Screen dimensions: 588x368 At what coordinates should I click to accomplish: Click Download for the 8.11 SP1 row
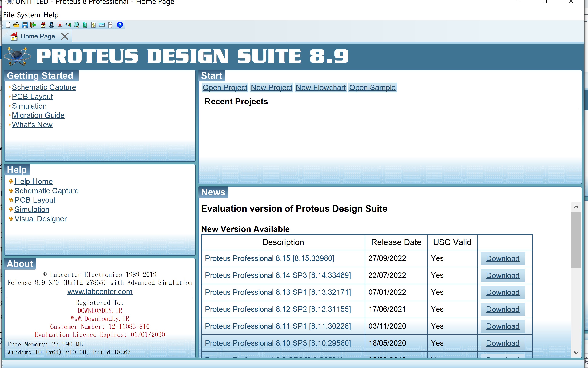click(503, 326)
